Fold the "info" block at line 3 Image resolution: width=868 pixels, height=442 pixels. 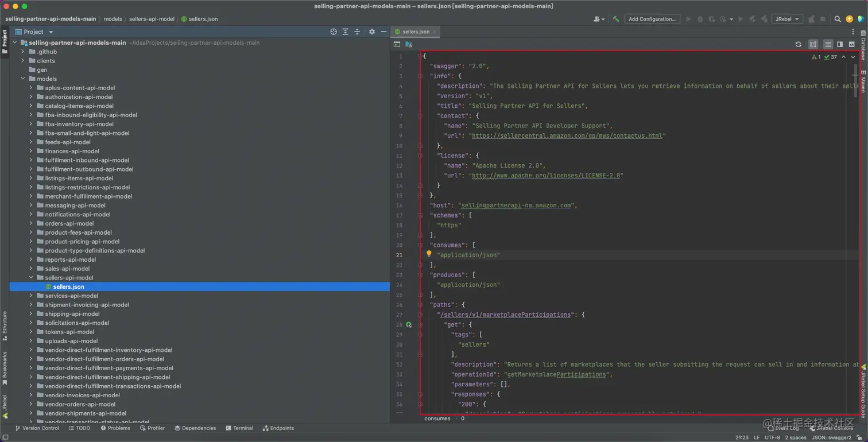click(x=420, y=76)
